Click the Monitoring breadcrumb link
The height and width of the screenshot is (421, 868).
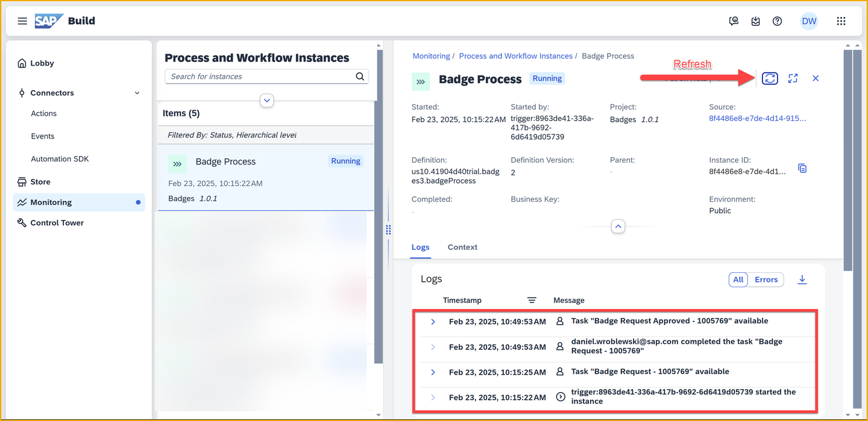pos(431,56)
